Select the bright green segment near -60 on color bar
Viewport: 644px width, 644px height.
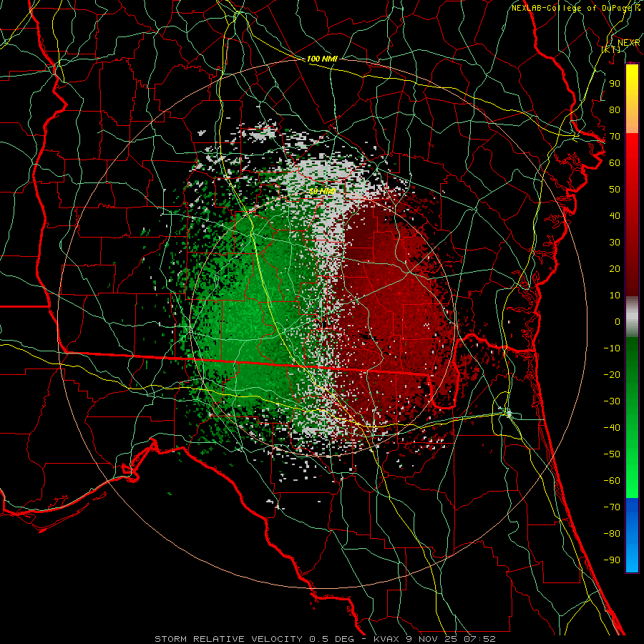click(x=632, y=481)
